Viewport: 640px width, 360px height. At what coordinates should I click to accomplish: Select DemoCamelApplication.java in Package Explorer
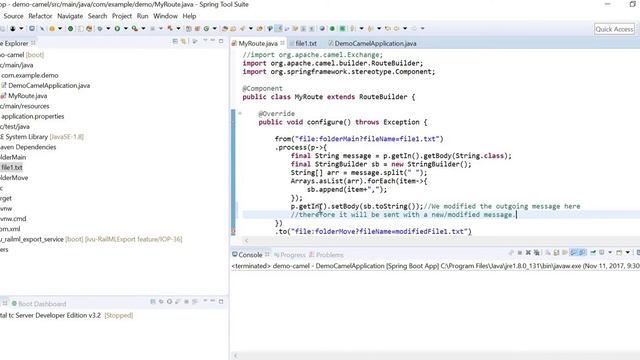pyautogui.click(x=45, y=85)
